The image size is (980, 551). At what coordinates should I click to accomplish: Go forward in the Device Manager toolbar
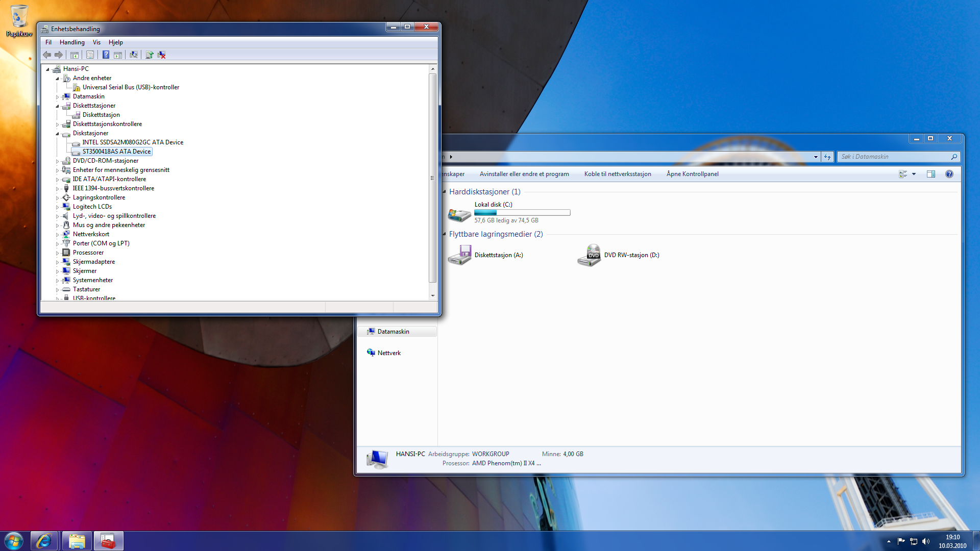tap(59, 55)
